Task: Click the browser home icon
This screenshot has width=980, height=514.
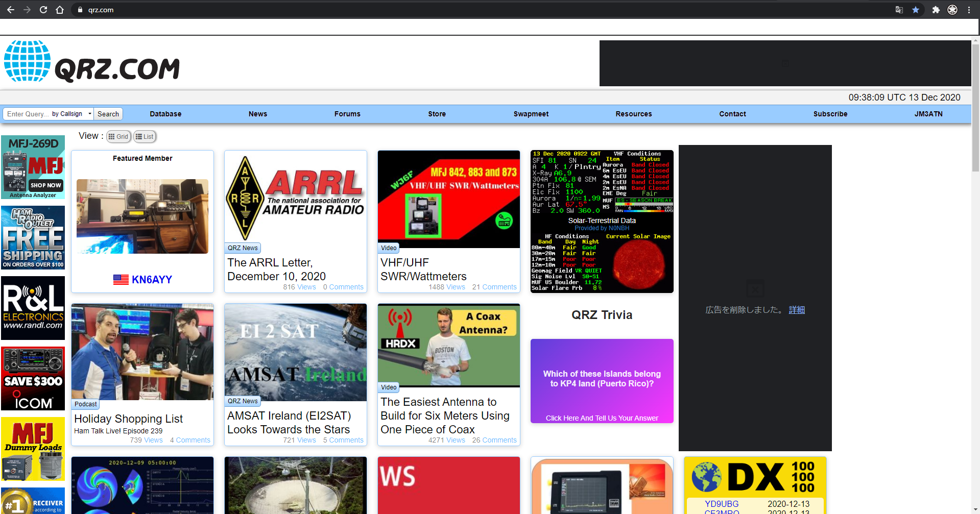Action: 60,10
